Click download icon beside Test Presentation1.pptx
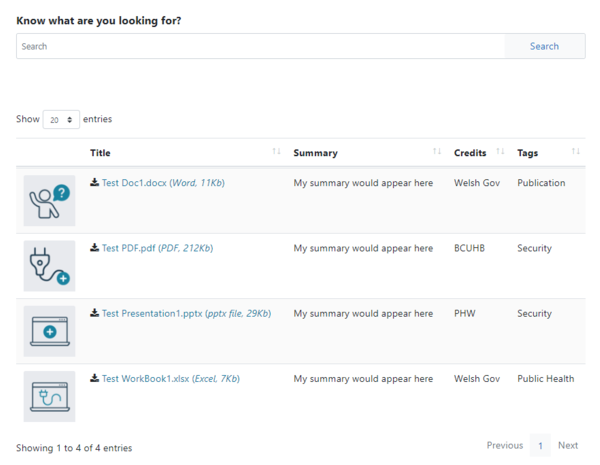 tap(94, 313)
